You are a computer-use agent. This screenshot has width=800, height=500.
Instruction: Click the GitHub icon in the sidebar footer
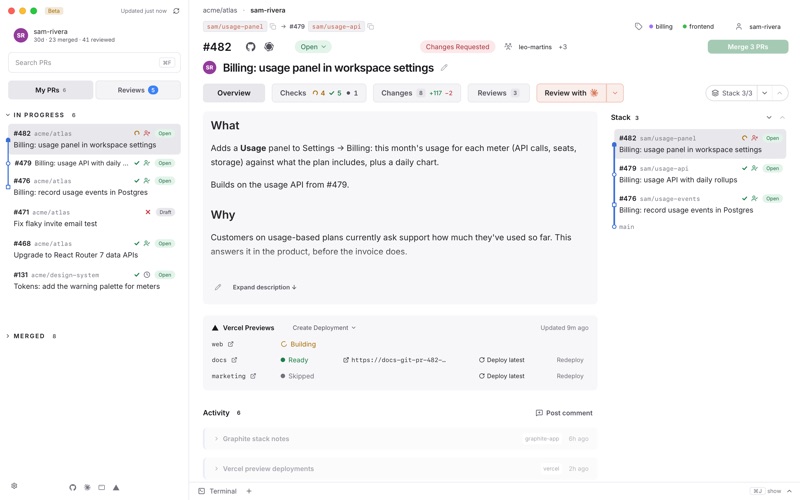72,487
